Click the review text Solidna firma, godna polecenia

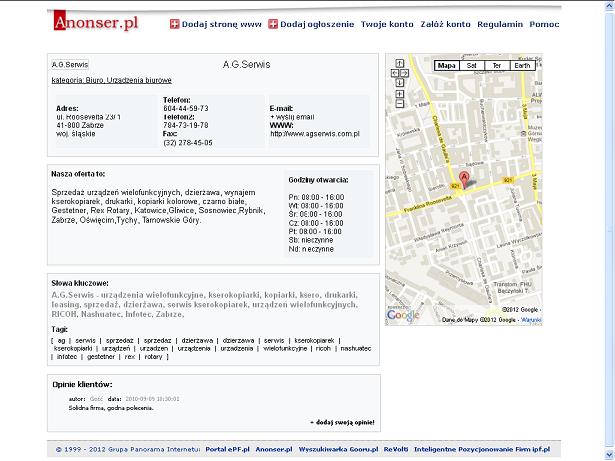click(x=111, y=408)
